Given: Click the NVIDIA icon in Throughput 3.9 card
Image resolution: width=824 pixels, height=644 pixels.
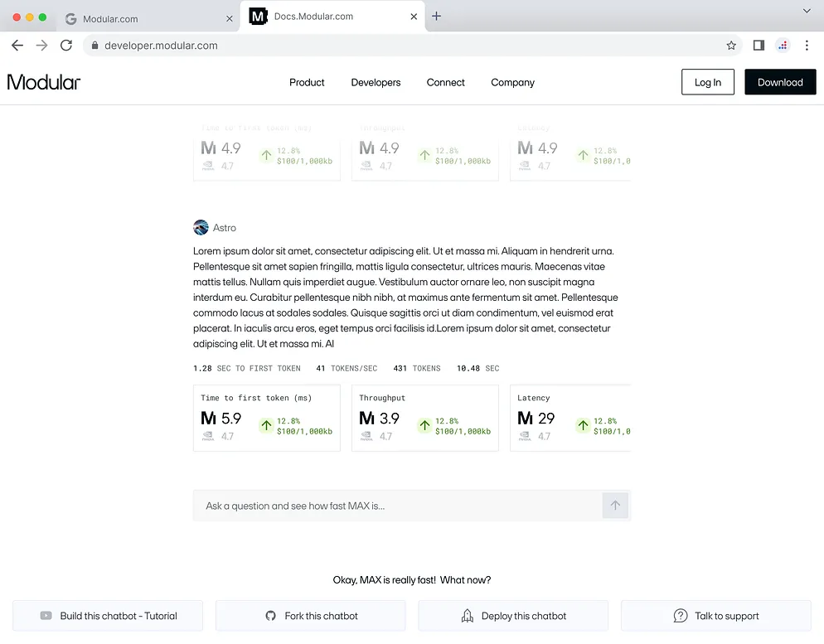Looking at the screenshot, I should point(366,436).
